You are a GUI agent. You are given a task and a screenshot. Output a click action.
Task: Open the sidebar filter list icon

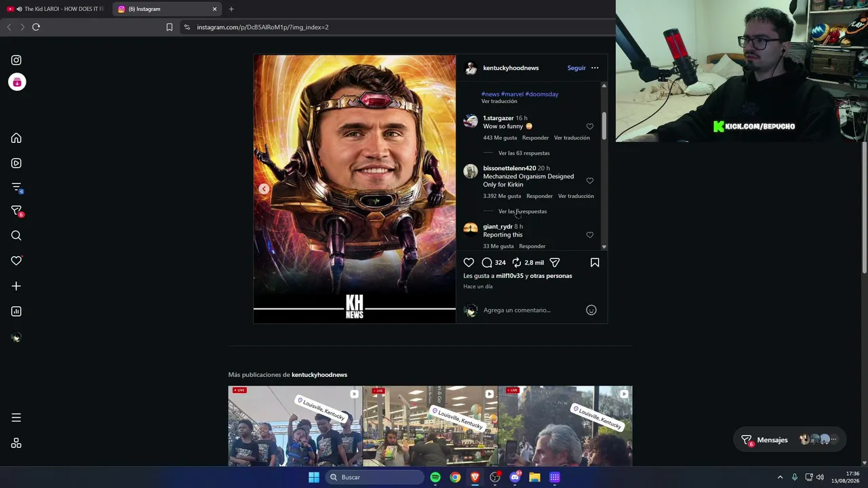(x=16, y=187)
